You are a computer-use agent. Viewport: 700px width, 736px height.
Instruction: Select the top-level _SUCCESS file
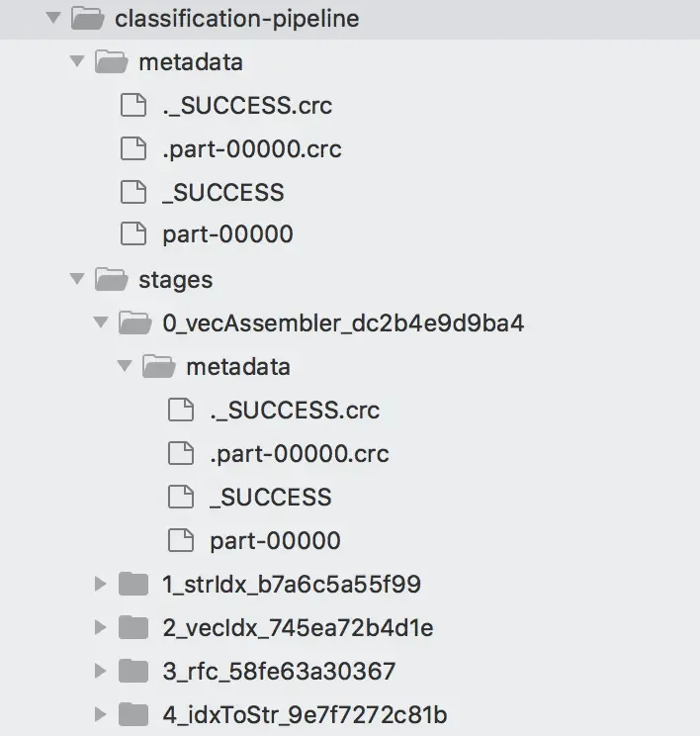point(223,193)
